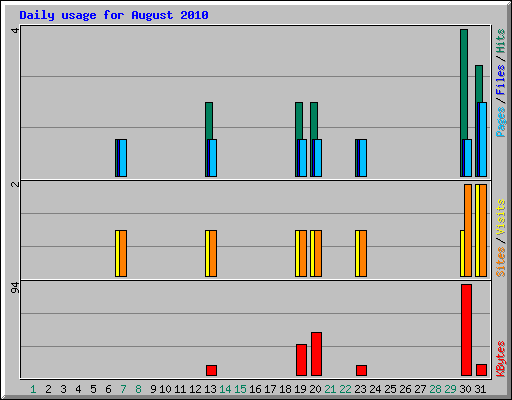Image resolution: width=512 pixels, height=400 pixels.
Task: Click the y-axis value "4"
Action: point(15,30)
